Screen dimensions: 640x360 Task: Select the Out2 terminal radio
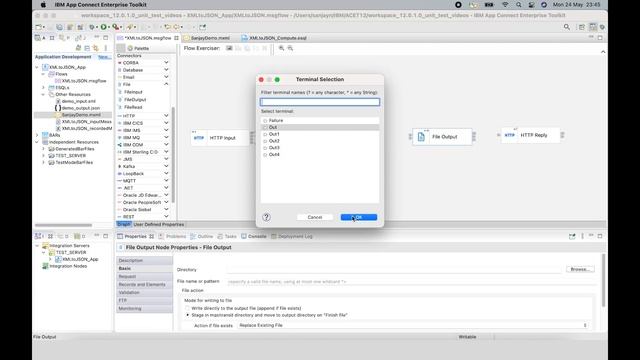pyautogui.click(x=265, y=141)
